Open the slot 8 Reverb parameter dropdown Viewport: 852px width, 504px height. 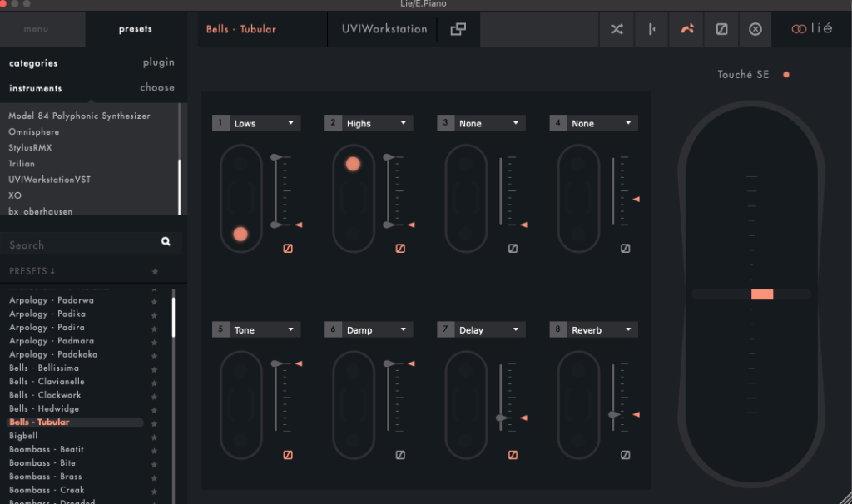click(x=593, y=330)
